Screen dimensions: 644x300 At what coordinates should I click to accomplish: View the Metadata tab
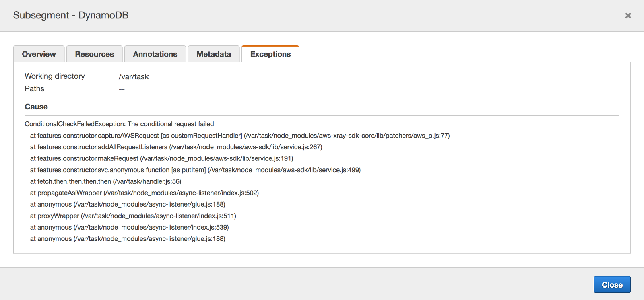pyautogui.click(x=214, y=54)
